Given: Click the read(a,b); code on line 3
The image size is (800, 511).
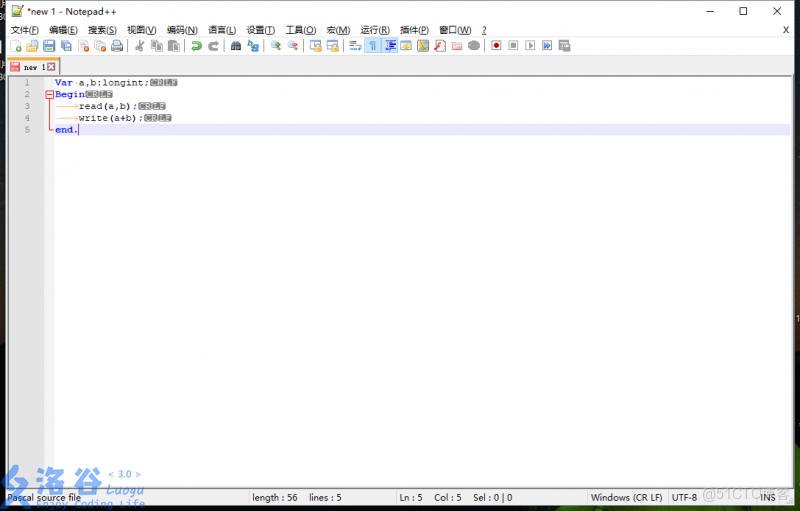Looking at the screenshot, I should 108,106.
